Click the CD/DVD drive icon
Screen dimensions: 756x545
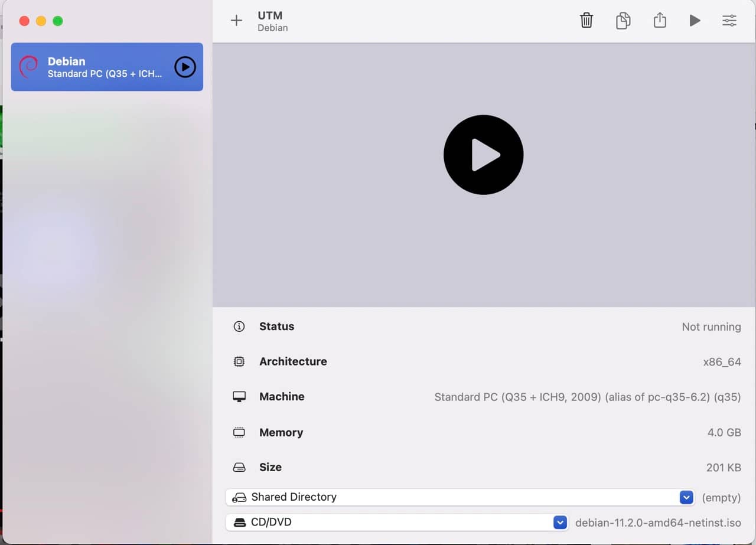(239, 523)
